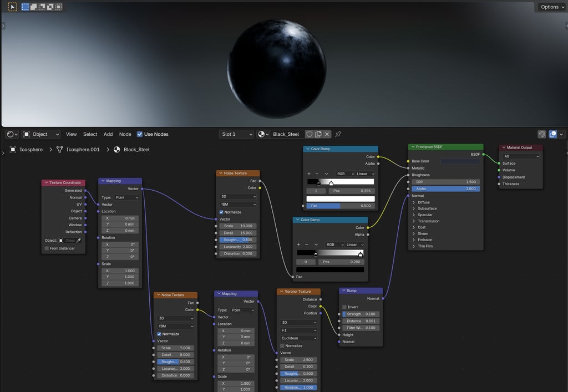Select the tweak select tool icon

point(12,7)
